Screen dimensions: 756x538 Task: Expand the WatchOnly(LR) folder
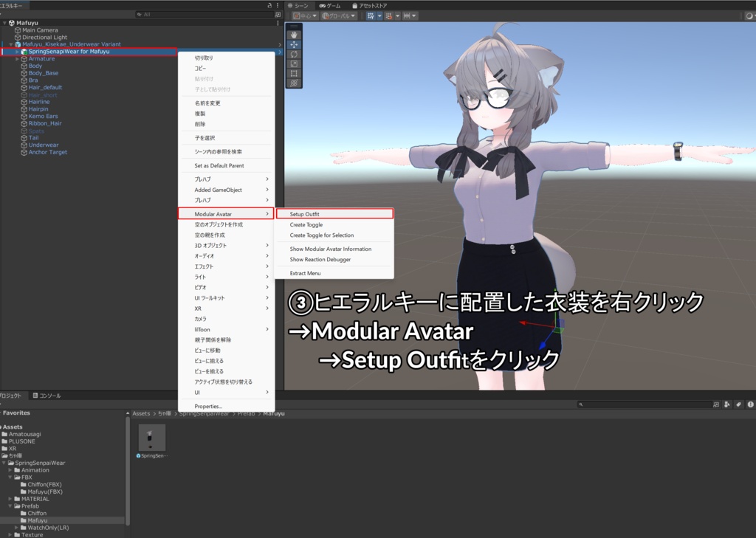16,528
